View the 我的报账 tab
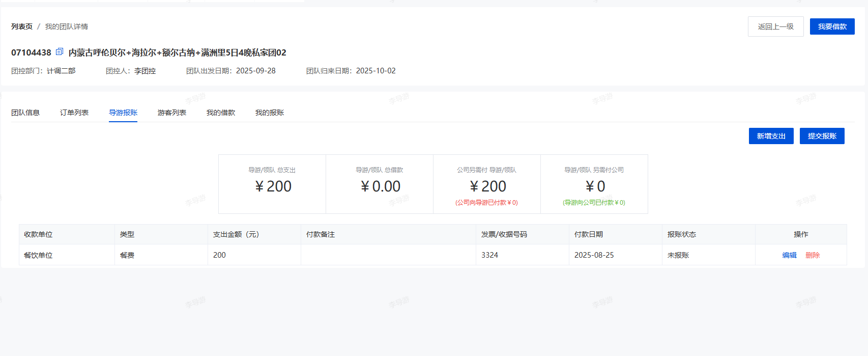 (x=270, y=113)
